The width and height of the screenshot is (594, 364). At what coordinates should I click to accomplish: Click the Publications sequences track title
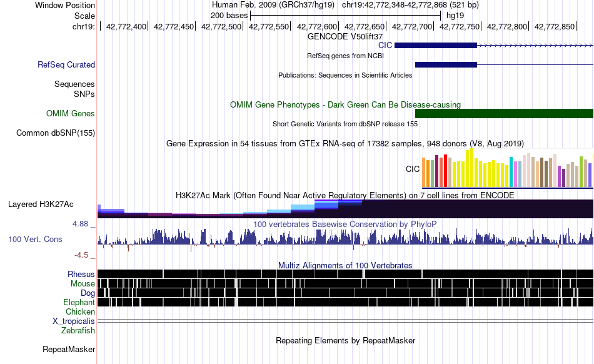345,76
